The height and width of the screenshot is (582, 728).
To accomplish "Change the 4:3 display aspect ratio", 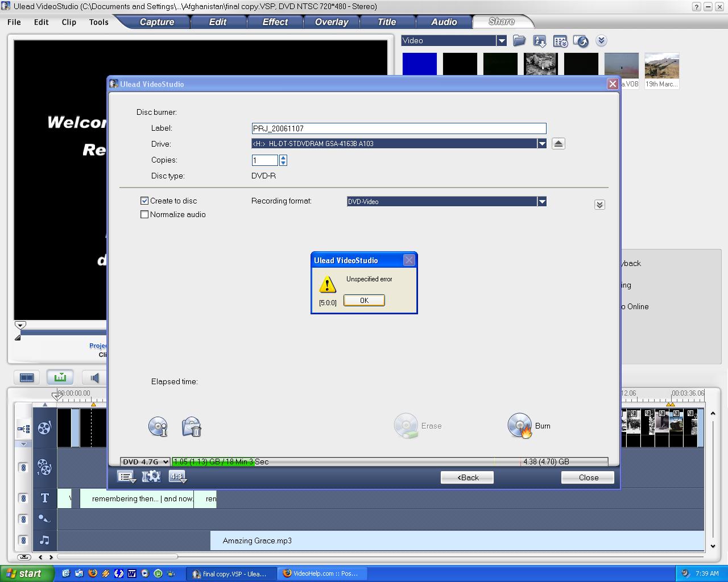I will pos(177,477).
